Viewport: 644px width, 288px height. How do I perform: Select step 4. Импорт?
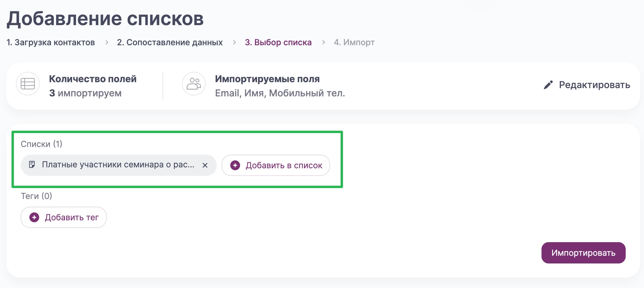[x=354, y=42]
